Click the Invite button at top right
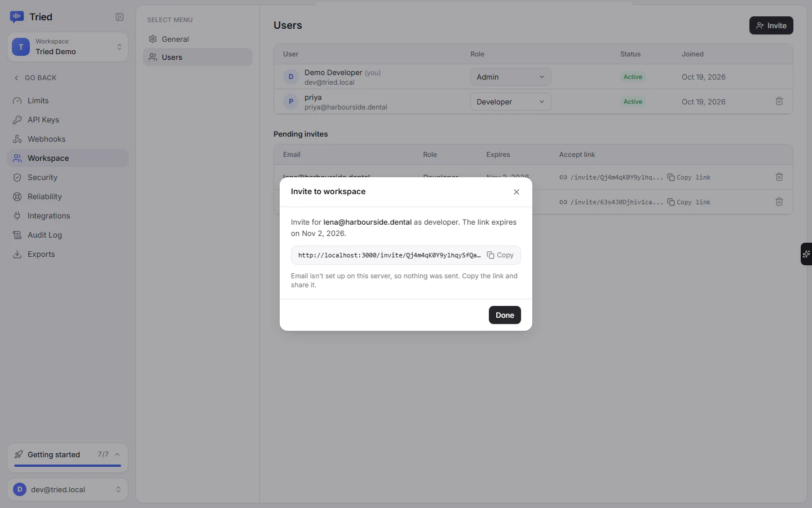Viewport: 812px width, 508px height. click(x=771, y=25)
